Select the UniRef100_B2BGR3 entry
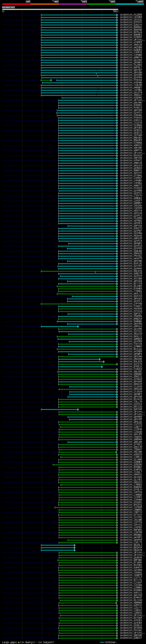This screenshot has height=644, width=146. (131, 50)
